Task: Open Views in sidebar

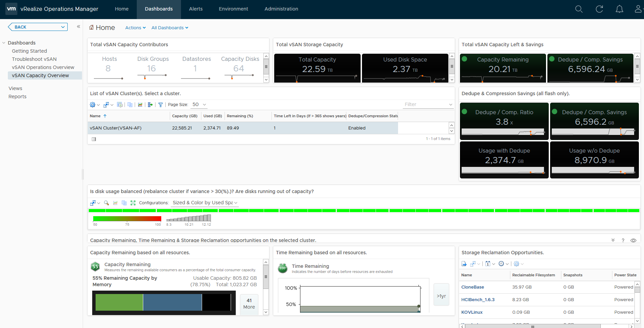Action: [15, 88]
